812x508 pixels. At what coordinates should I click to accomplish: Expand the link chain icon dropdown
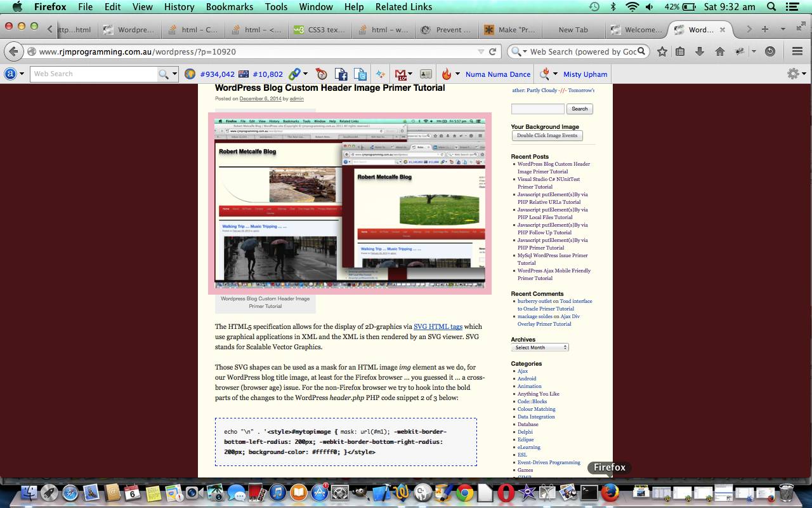(x=304, y=74)
